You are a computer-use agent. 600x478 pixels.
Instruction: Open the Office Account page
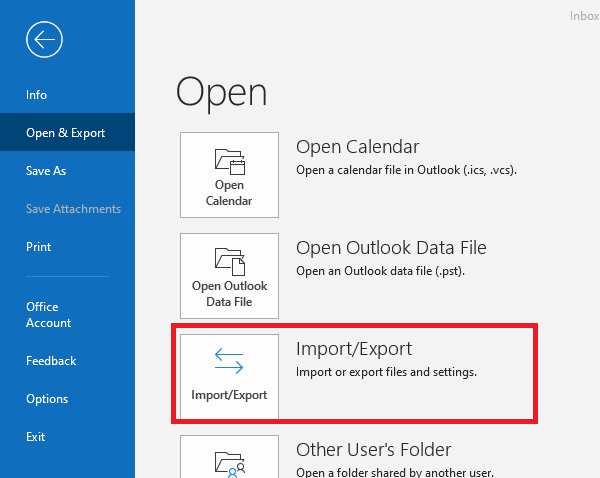click(x=49, y=315)
